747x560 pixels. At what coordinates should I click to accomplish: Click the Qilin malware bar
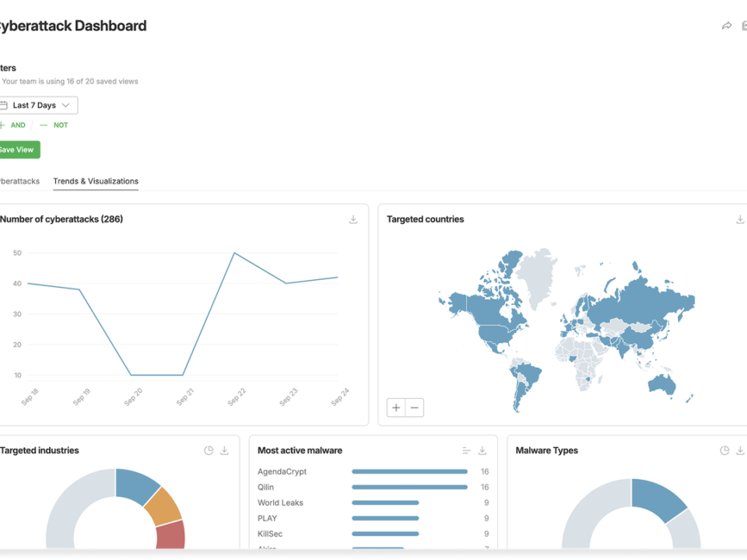tap(410, 487)
